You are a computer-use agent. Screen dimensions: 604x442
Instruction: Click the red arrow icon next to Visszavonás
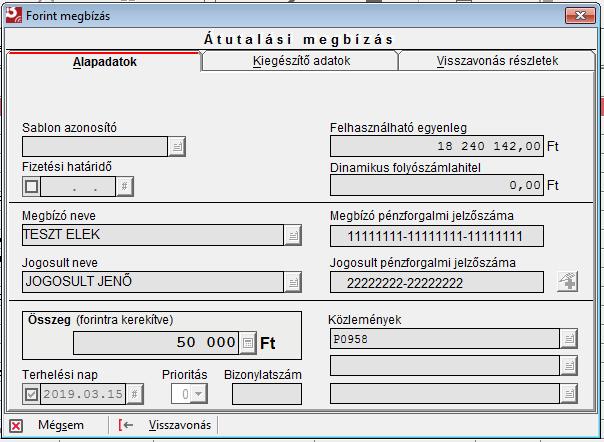126,425
